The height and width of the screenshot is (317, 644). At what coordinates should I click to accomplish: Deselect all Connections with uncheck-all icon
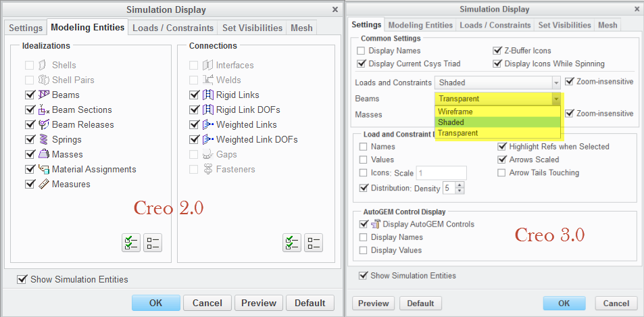point(314,243)
